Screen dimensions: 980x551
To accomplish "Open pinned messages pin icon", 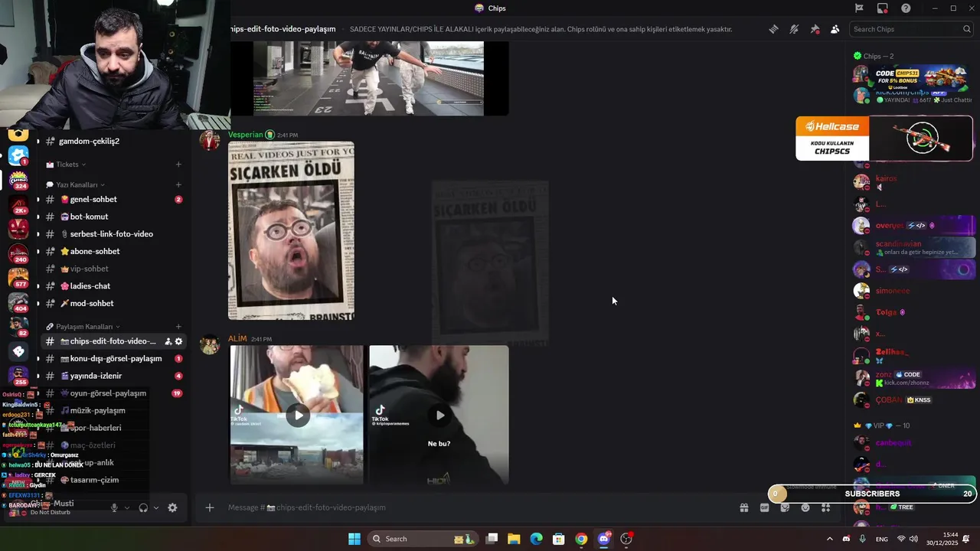I will [815, 29].
